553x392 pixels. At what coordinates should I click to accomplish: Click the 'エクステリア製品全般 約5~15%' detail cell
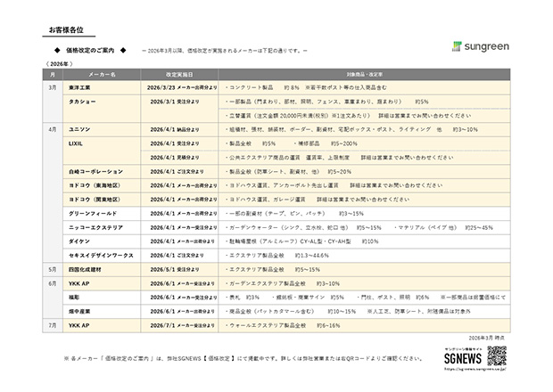click(364, 270)
